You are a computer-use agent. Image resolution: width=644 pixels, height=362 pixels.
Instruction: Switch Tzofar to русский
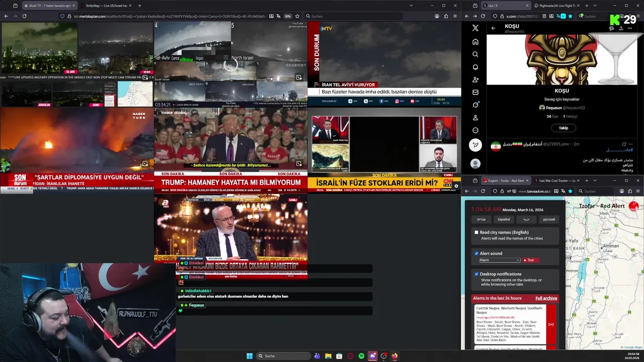[549, 219]
